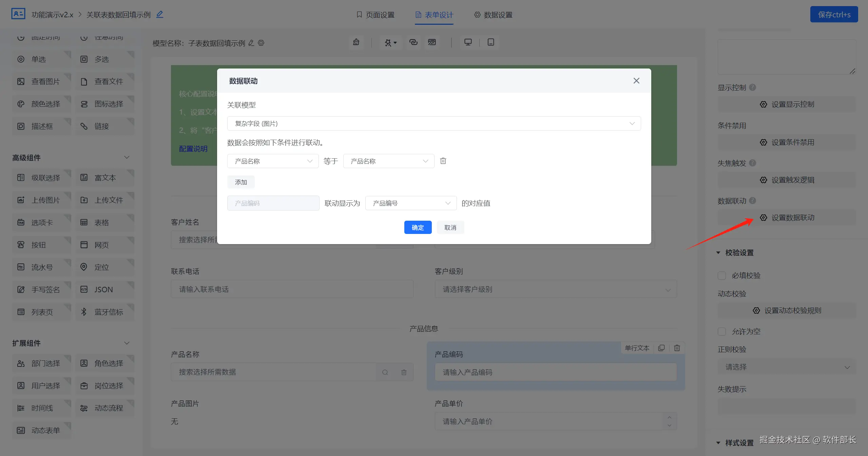This screenshot has height=456, width=868.
Task: Click the desktop preview monitor icon
Action: pos(468,42)
